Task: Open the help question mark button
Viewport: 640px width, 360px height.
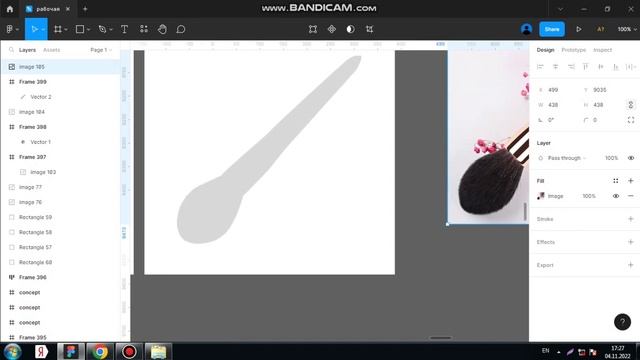Action: coord(622,322)
